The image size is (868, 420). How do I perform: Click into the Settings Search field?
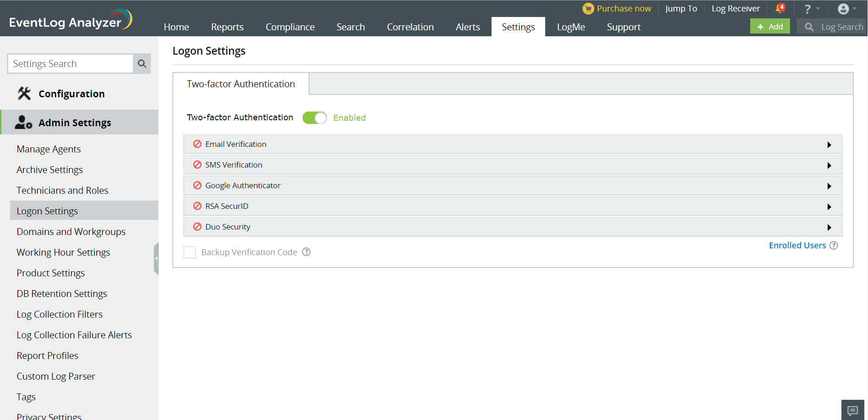71,64
